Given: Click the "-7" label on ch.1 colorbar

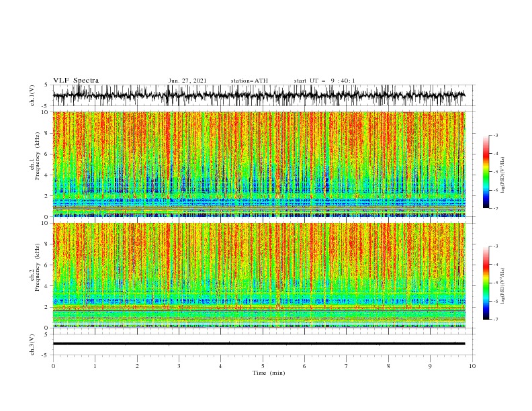Looking at the screenshot, I should (x=496, y=208).
